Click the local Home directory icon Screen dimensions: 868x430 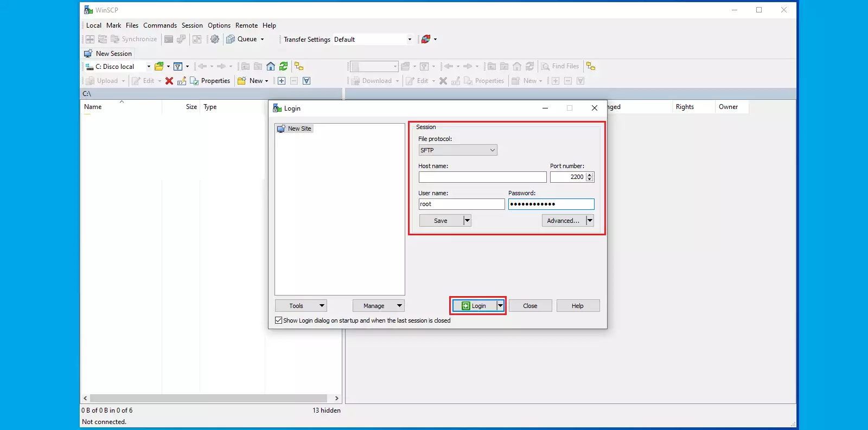tap(271, 66)
